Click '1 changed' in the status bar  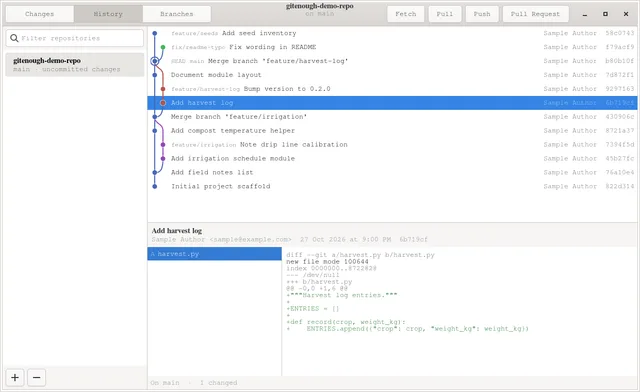(x=218, y=383)
